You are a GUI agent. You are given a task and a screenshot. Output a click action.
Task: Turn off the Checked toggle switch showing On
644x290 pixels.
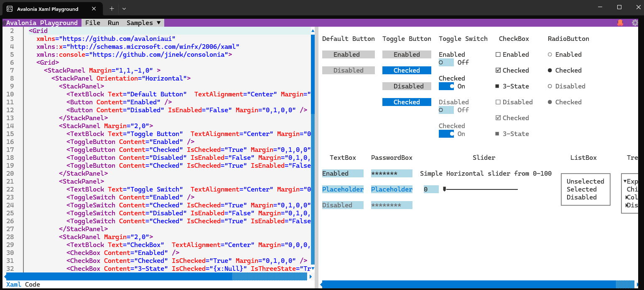(446, 86)
